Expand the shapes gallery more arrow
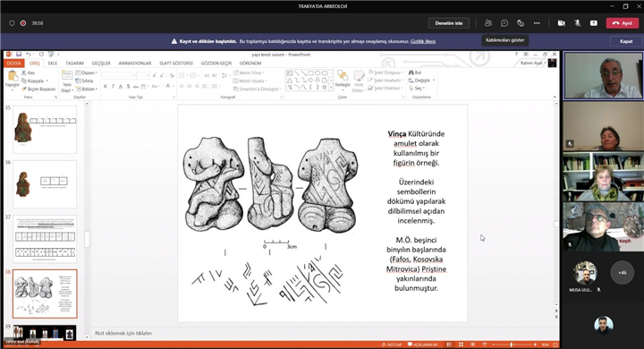This screenshot has width=644, height=349. (332, 87)
